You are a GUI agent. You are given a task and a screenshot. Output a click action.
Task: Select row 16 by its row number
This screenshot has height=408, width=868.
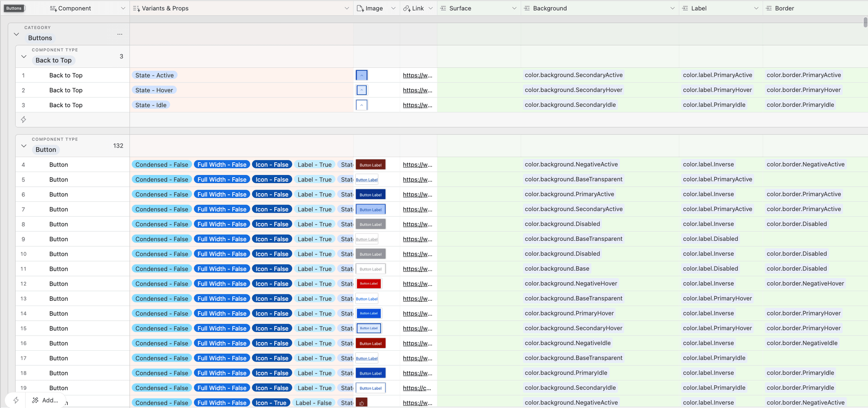coord(23,343)
